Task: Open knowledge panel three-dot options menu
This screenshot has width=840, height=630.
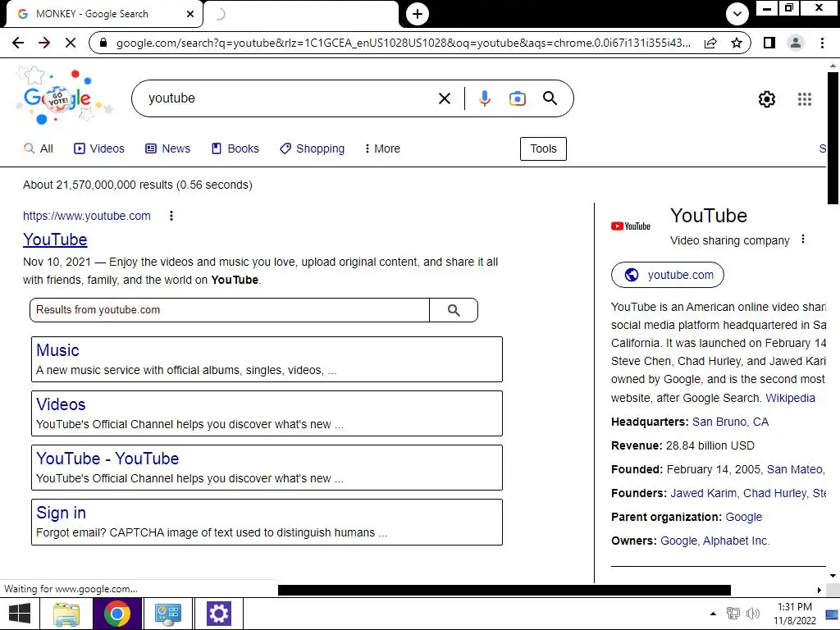Action: click(x=802, y=239)
